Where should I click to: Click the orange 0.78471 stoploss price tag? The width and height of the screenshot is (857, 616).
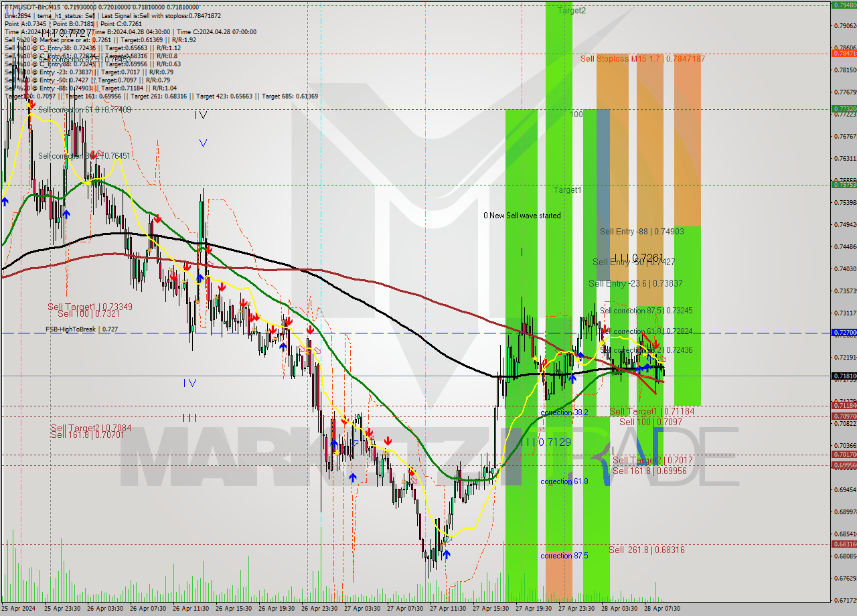coord(844,53)
